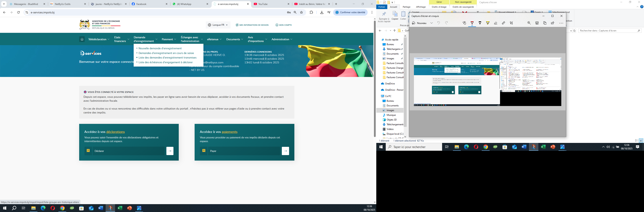Select Nouvelle demande d'enregistrement
Screen dimensions: 644x212
[160, 48]
